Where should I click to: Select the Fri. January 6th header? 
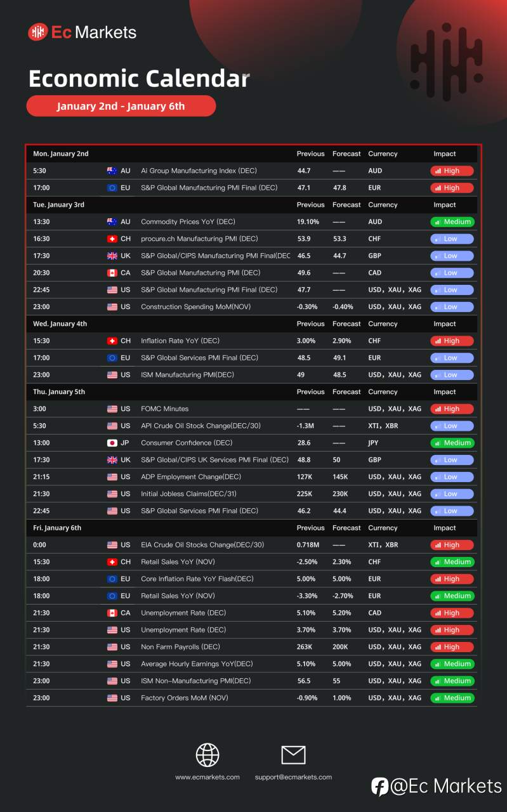click(x=57, y=528)
